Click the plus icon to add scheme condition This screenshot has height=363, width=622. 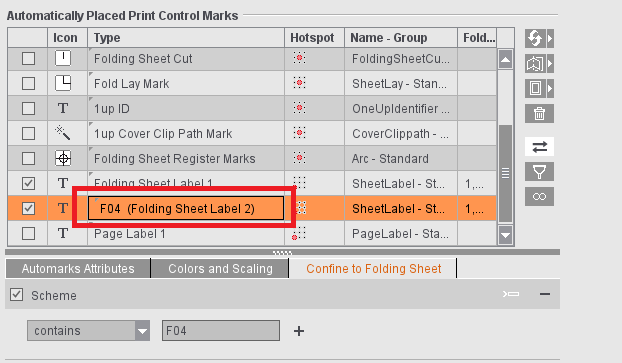299,331
